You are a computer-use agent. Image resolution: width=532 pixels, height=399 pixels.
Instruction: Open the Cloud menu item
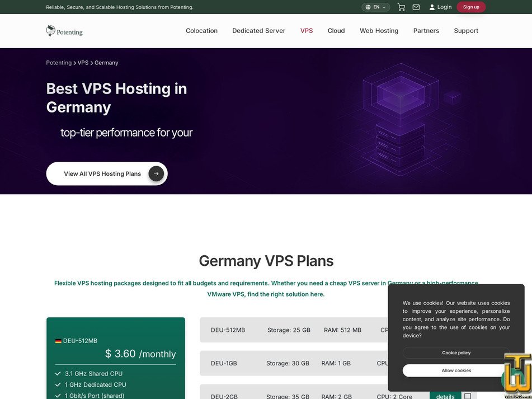click(x=336, y=31)
